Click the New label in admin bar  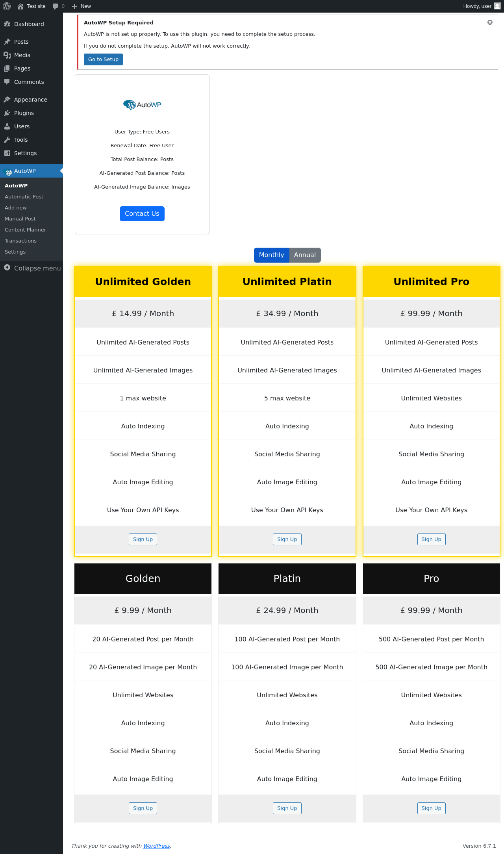[86, 6]
